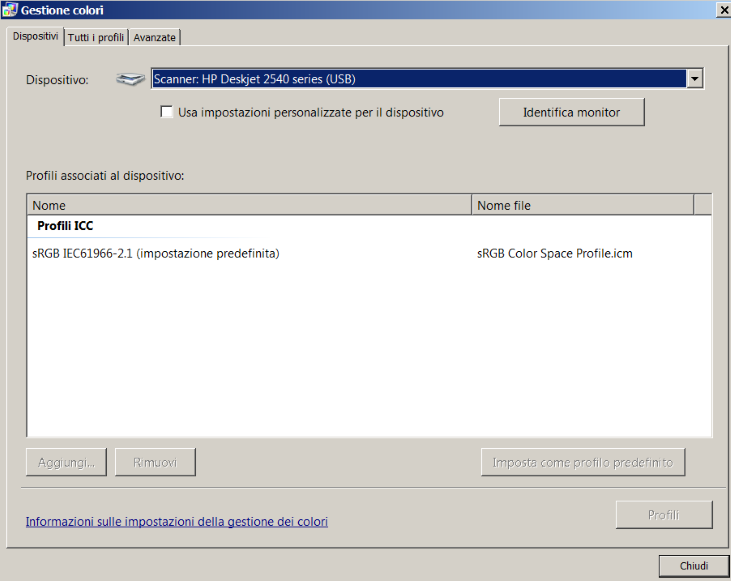
Task: Switch to the Dispositivi tab
Action: tap(35, 37)
